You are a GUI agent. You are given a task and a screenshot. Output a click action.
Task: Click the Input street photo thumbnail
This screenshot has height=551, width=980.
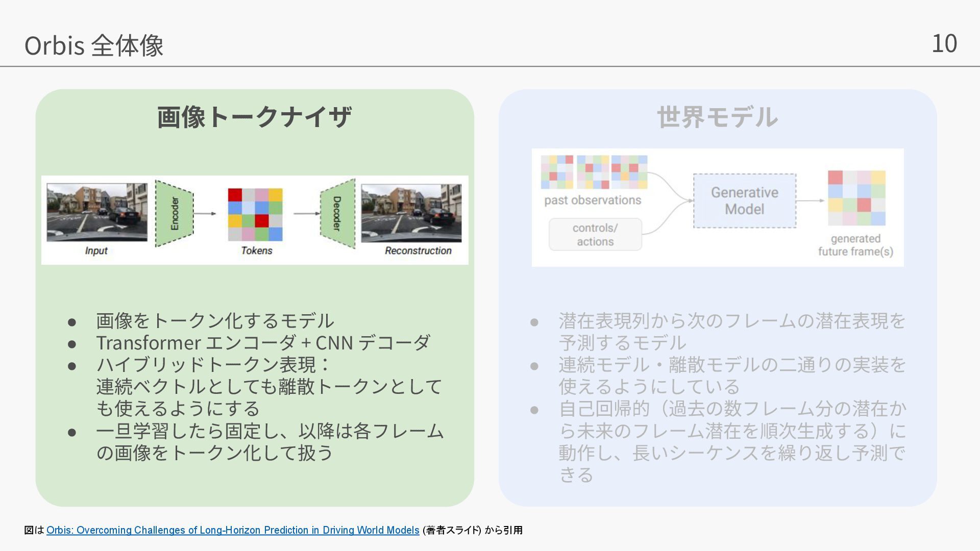coord(97,212)
